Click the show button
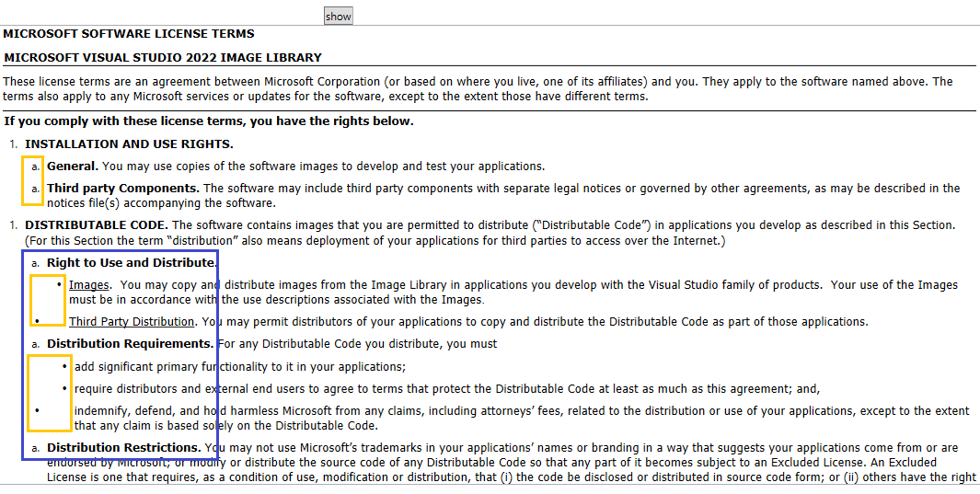The width and height of the screenshot is (980, 494). point(338,17)
